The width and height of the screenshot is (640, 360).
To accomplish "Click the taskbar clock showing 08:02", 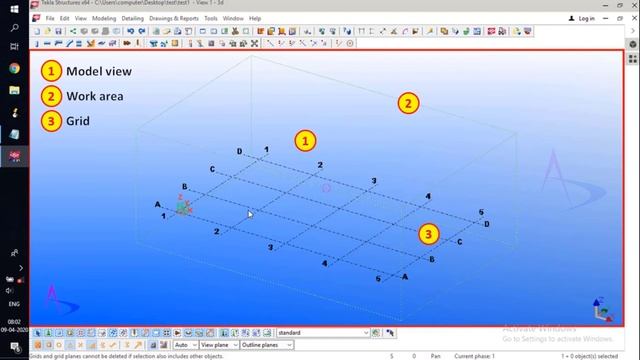I will click(x=14, y=322).
